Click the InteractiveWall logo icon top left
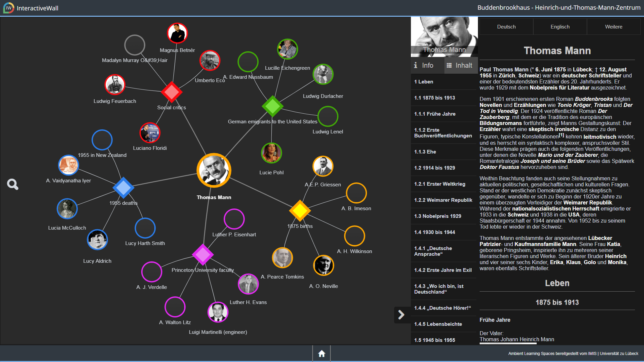This screenshot has height=362, width=644. click(8, 8)
